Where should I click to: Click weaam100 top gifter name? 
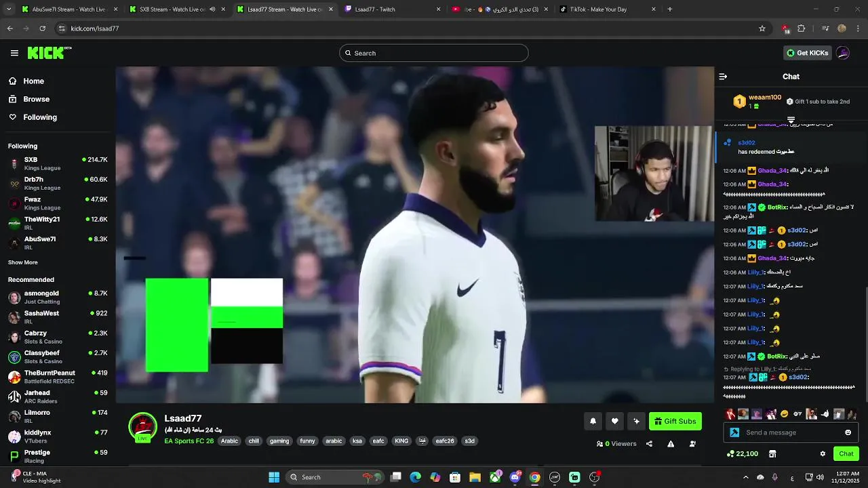pyautogui.click(x=765, y=98)
